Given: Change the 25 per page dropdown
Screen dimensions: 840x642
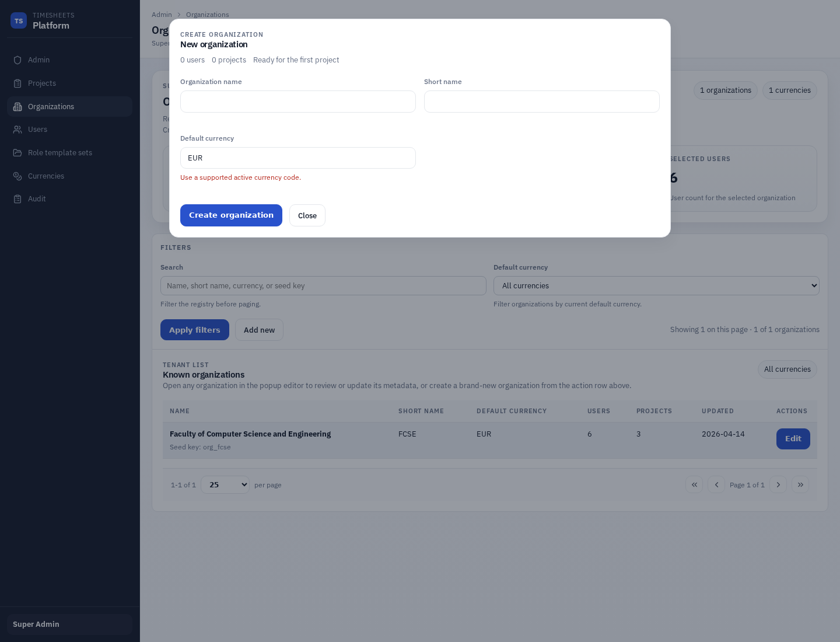Looking at the screenshot, I should (x=225, y=484).
